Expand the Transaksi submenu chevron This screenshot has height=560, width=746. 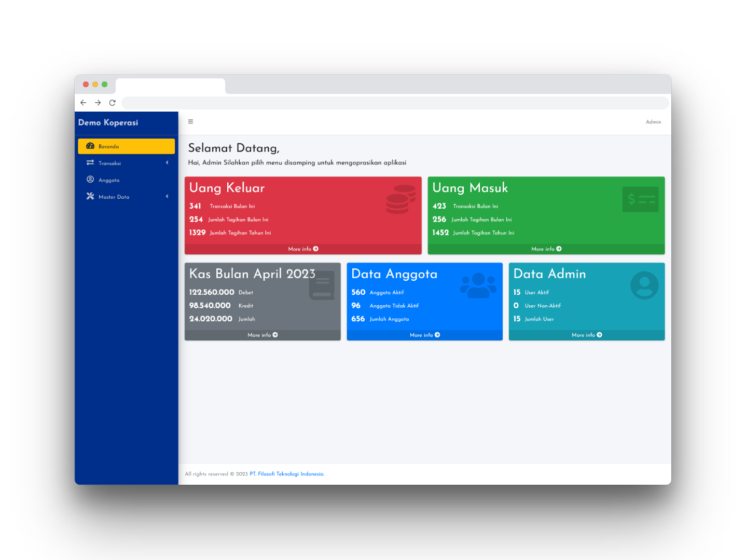click(167, 163)
